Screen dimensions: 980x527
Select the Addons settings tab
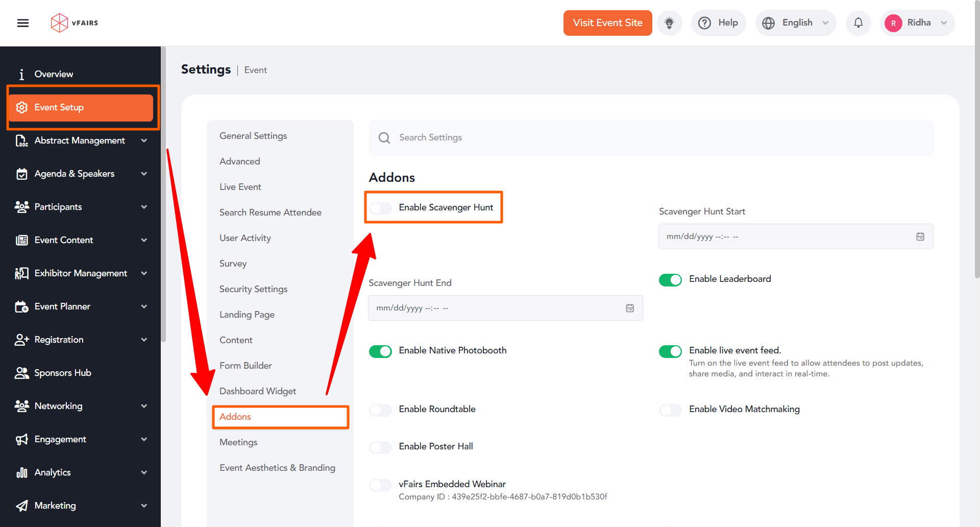point(235,417)
